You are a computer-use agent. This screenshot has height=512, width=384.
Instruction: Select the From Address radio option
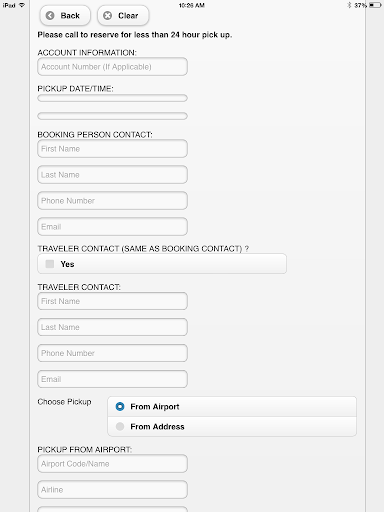(120, 426)
